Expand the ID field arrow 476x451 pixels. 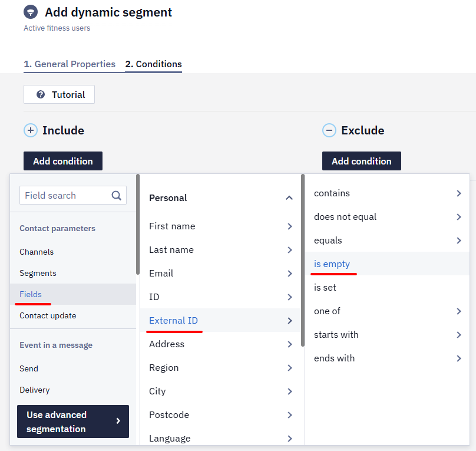(x=290, y=297)
